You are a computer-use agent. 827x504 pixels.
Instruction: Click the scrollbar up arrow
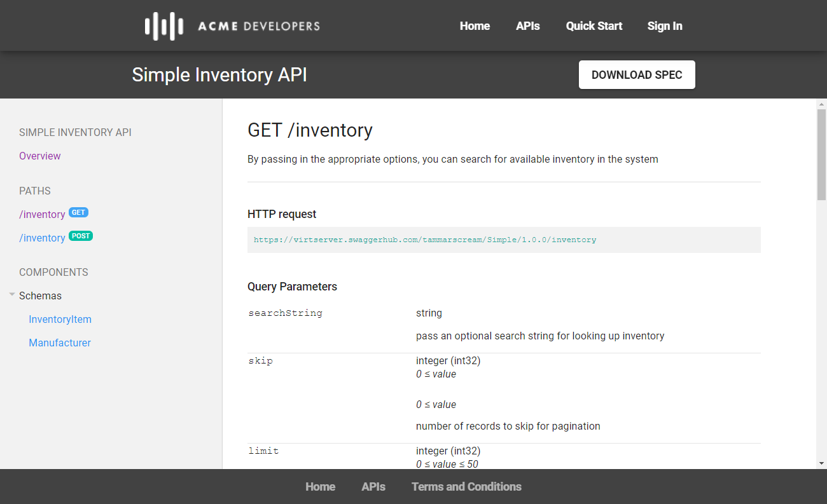(821, 104)
